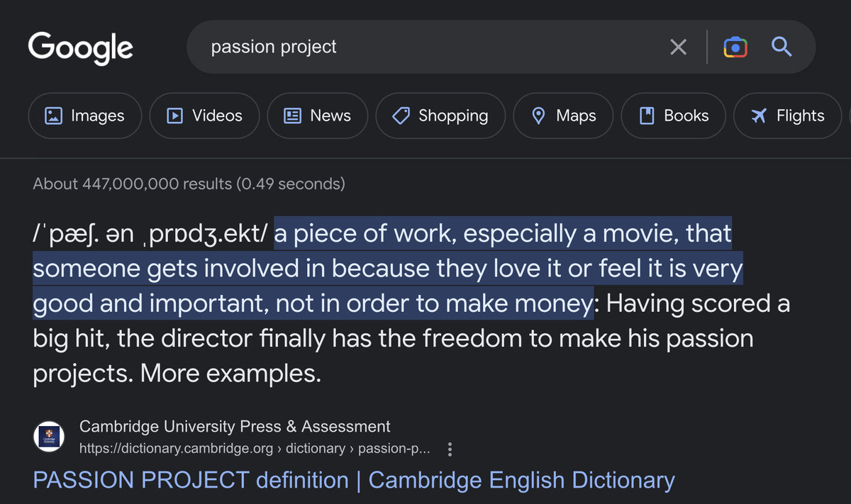Image resolution: width=851 pixels, height=504 pixels.
Task: Click the Videos filter play icon
Action: [174, 116]
